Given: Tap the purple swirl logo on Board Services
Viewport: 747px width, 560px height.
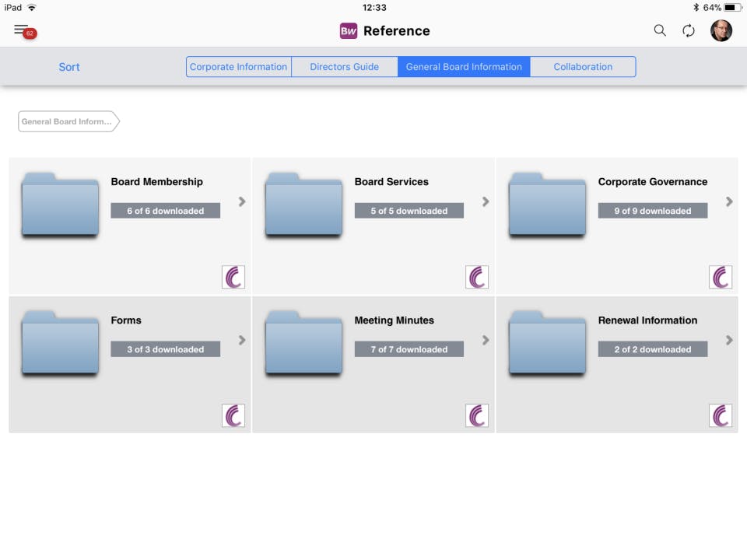Looking at the screenshot, I should [477, 277].
